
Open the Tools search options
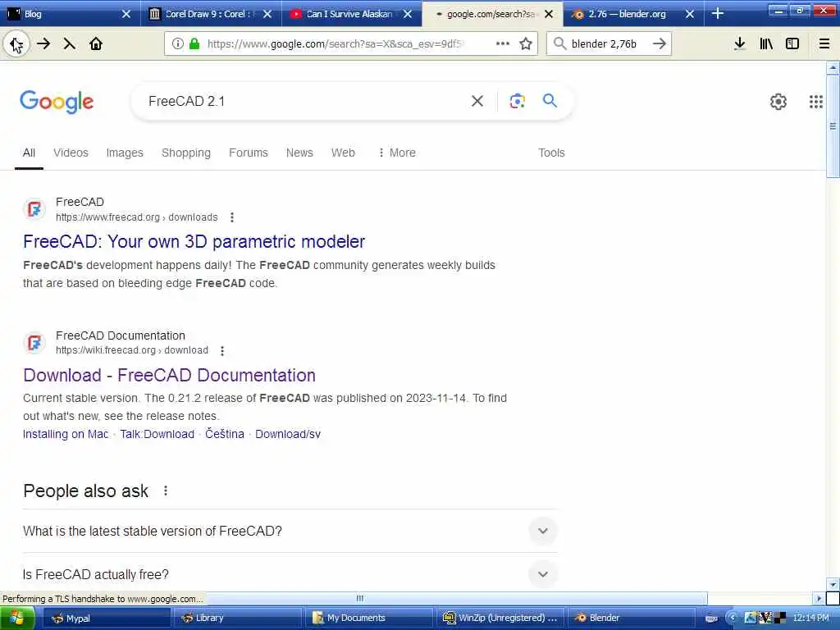point(551,153)
